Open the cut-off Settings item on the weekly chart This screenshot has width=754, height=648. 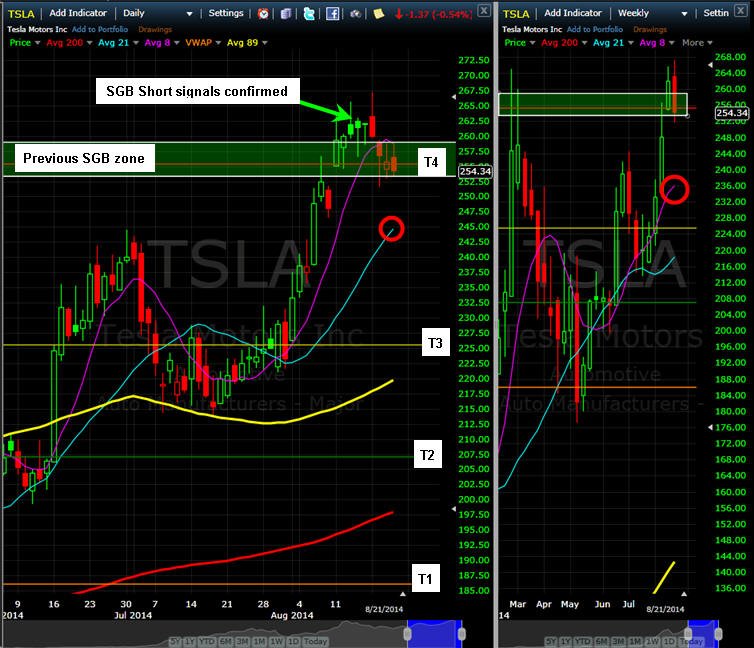tap(716, 13)
